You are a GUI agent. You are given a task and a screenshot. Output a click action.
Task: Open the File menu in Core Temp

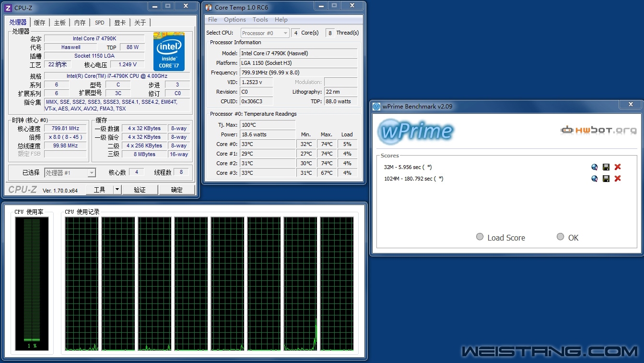click(212, 20)
